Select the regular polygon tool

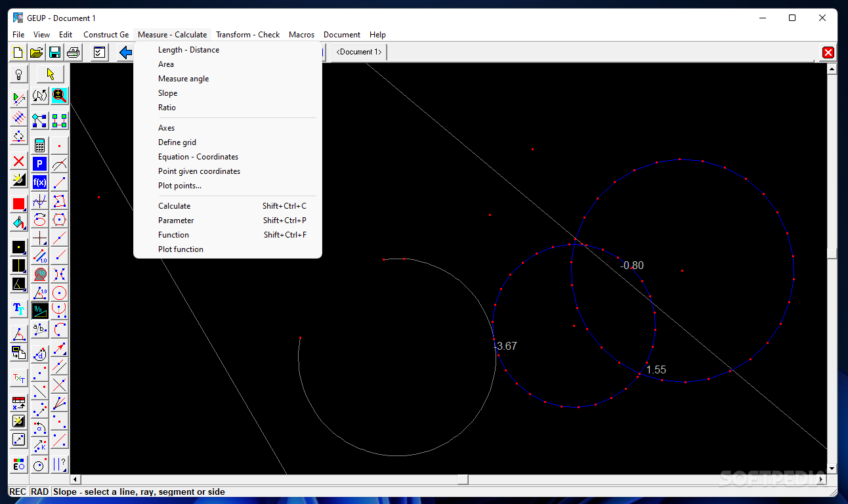59,219
